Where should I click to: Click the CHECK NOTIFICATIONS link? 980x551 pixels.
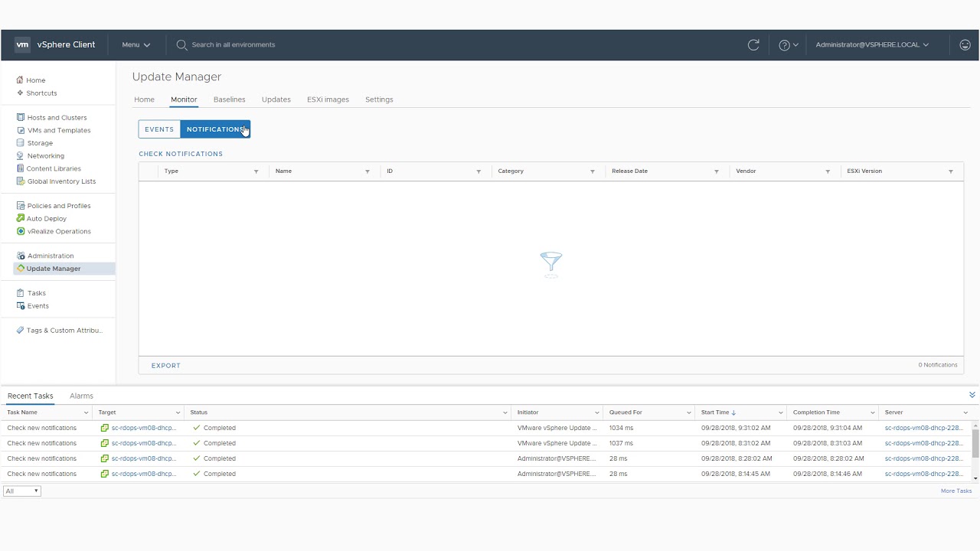(x=181, y=154)
